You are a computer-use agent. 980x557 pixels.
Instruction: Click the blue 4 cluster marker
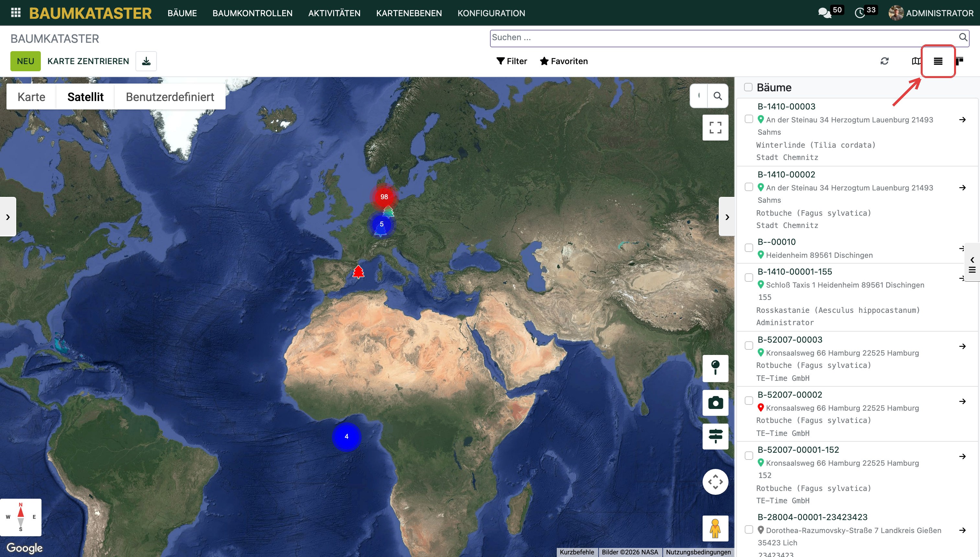[346, 437]
